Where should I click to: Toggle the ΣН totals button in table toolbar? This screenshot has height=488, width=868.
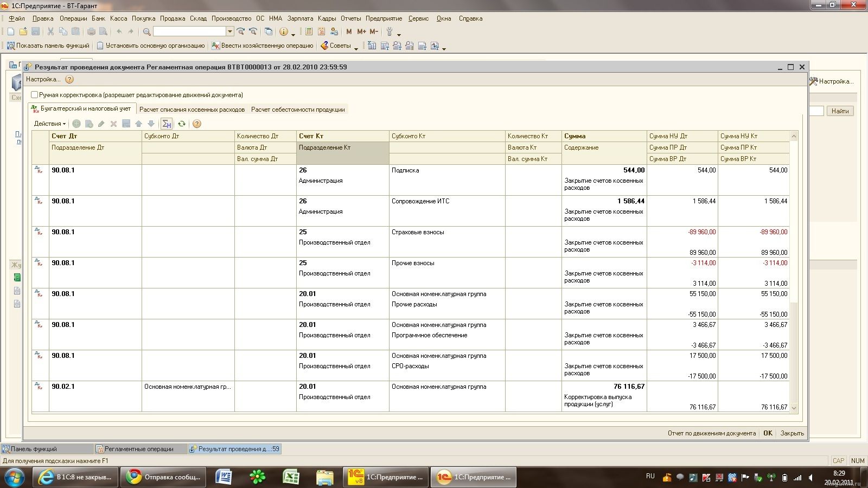167,124
